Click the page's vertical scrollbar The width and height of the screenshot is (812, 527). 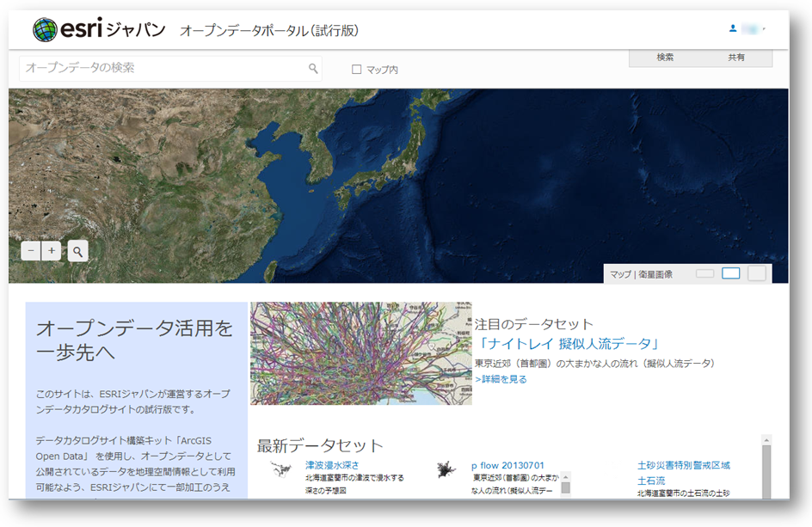click(766, 469)
